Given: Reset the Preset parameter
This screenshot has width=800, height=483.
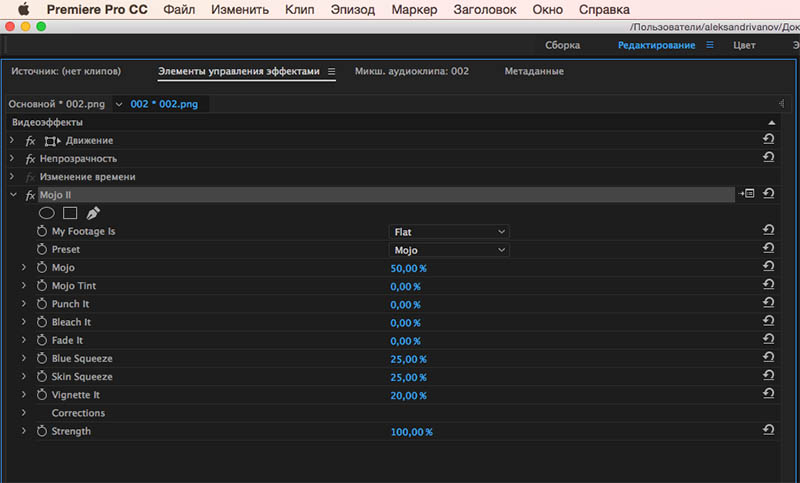Looking at the screenshot, I should (x=768, y=248).
